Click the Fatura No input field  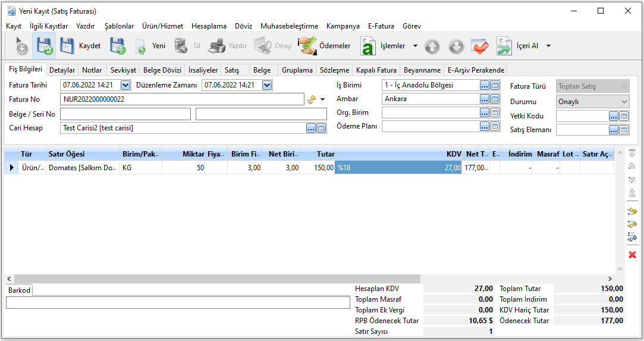click(182, 99)
